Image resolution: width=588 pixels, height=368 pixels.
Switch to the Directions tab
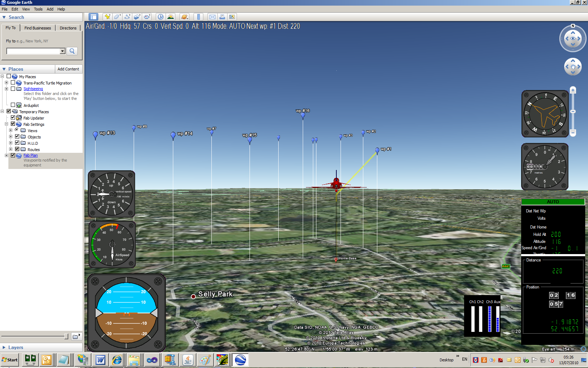tap(68, 28)
